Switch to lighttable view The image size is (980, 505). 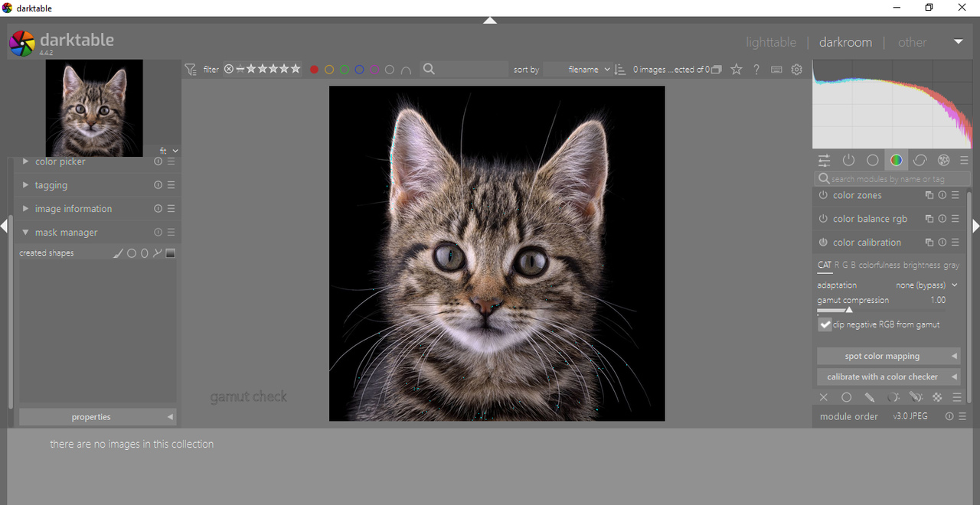tap(771, 42)
